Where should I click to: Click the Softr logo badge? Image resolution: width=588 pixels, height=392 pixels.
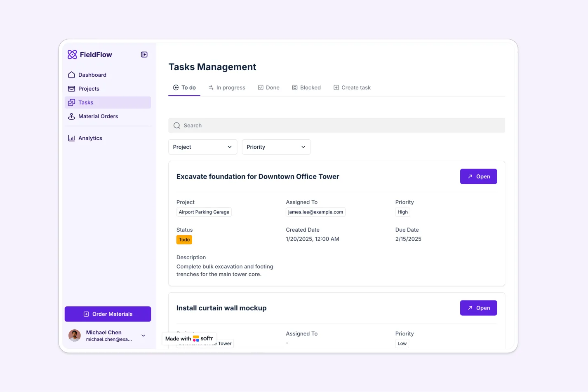(196, 338)
